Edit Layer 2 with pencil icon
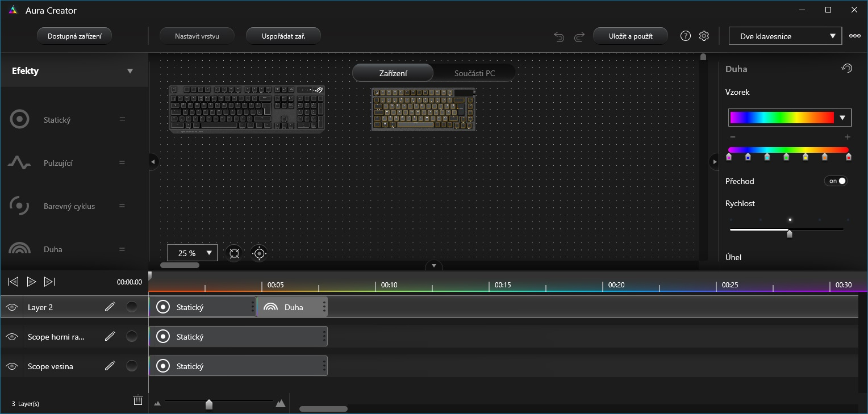 pos(110,307)
